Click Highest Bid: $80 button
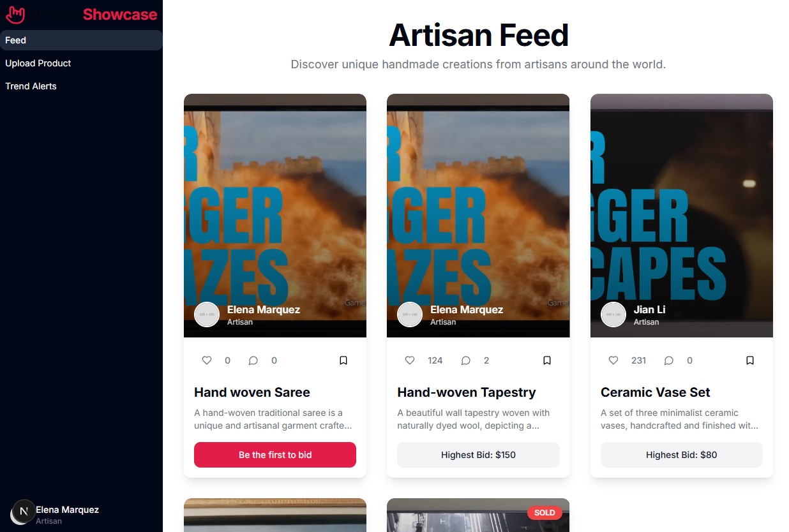789x532 pixels. [x=682, y=455]
